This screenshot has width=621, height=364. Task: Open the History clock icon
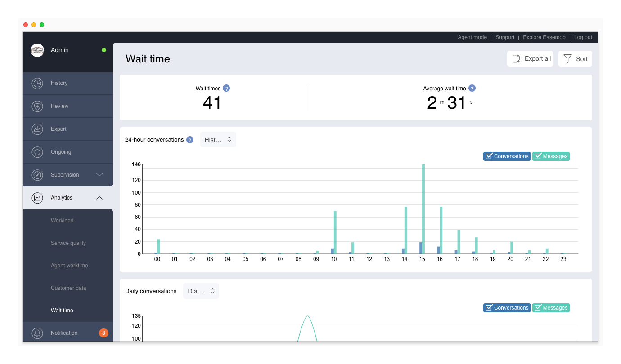37,83
